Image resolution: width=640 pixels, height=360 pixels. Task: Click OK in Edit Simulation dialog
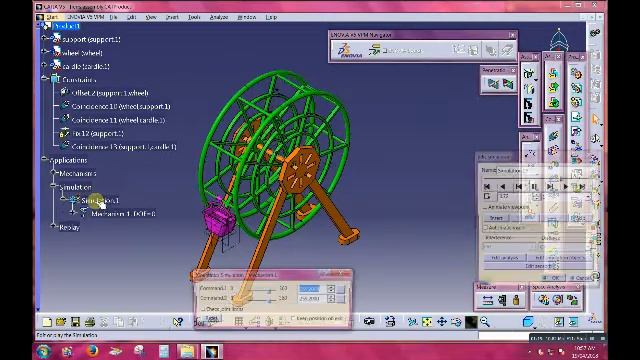(x=553, y=278)
